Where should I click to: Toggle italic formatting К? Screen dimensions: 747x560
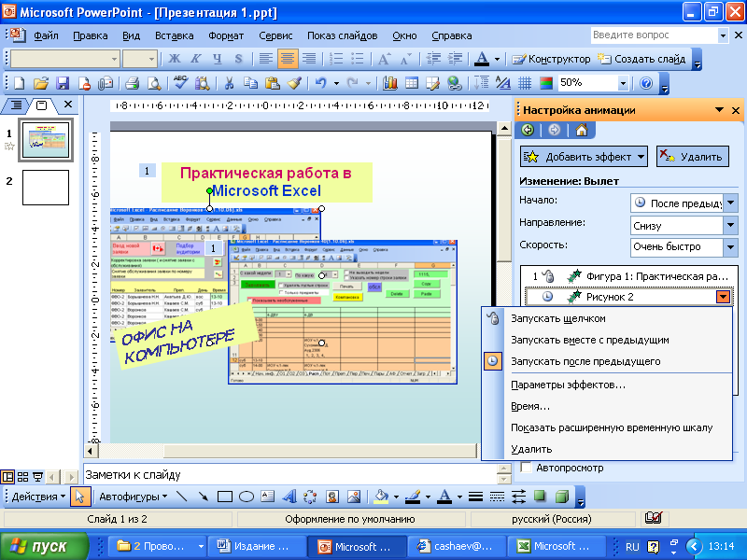pos(196,59)
